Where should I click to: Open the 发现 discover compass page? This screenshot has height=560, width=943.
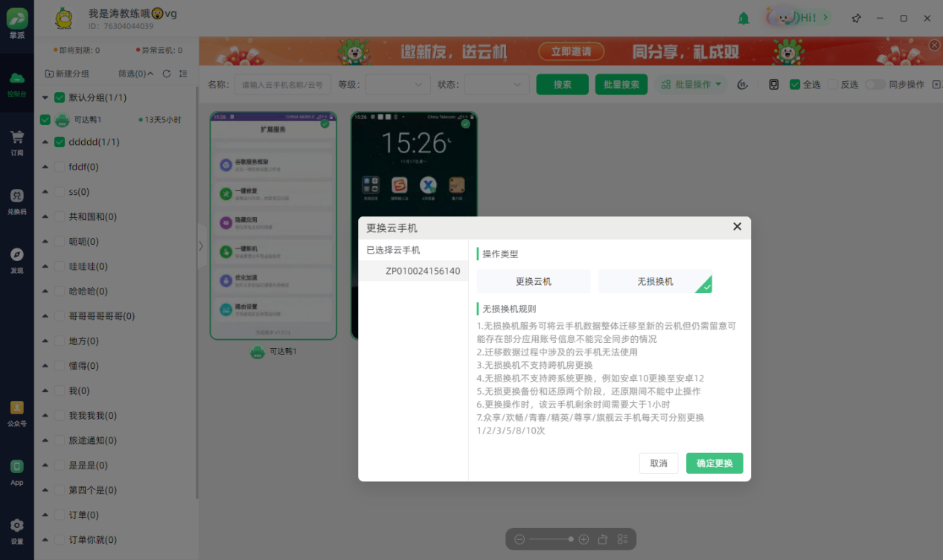coord(16,260)
